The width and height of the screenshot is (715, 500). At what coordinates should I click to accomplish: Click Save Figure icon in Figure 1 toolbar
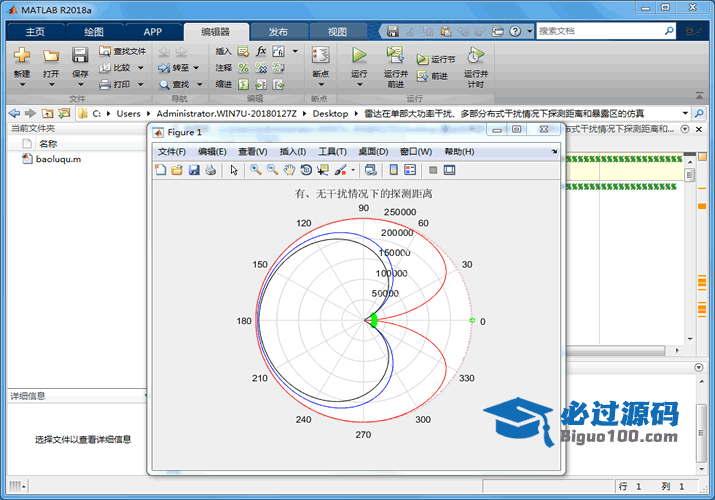click(x=194, y=170)
